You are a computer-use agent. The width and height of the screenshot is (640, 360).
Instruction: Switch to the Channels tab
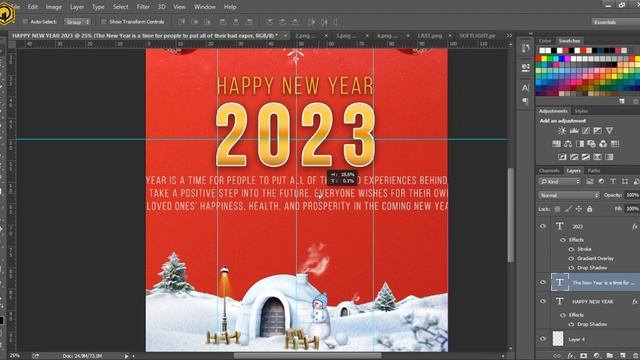(x=549, y=171)
